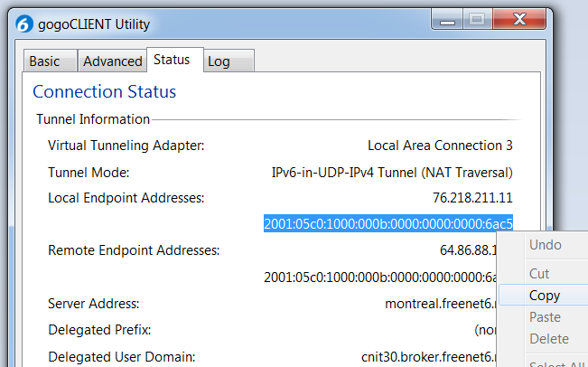Select Delete from the context menu
588x367 pixels.
548,339
